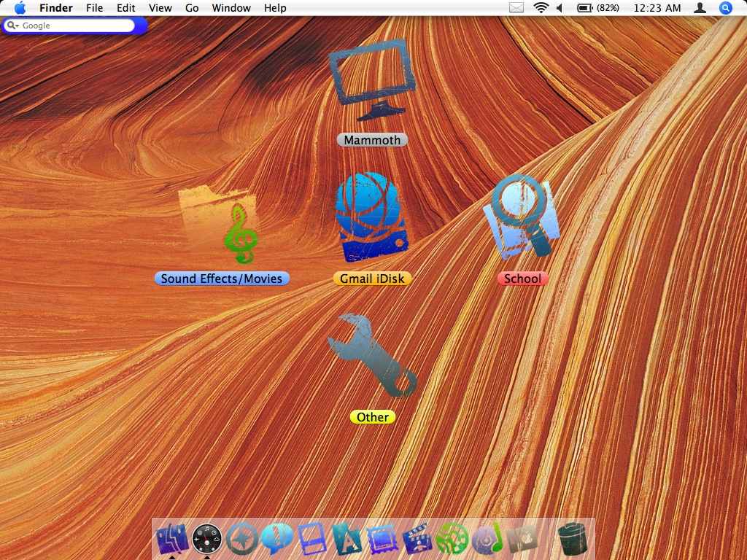Open the Trash in the Dock
Viewport: 747px width, 560px height.
(572, 539)
